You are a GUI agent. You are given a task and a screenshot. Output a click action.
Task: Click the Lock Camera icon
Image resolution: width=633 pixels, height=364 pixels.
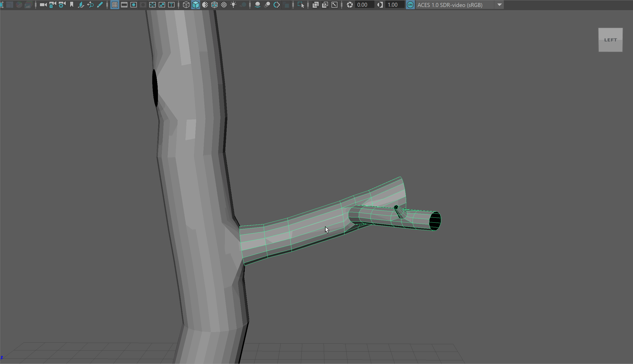pyautogui.click(x=52, y=5)
